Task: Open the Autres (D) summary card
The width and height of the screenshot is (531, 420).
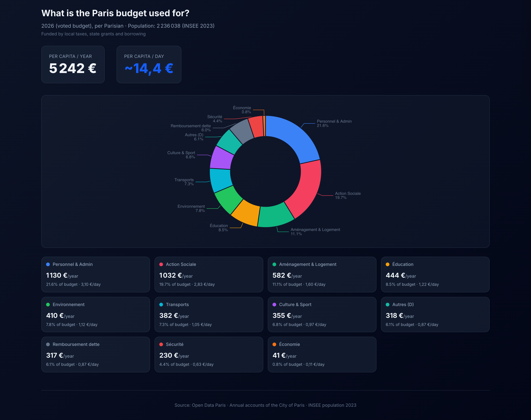Action: point(435,315)
